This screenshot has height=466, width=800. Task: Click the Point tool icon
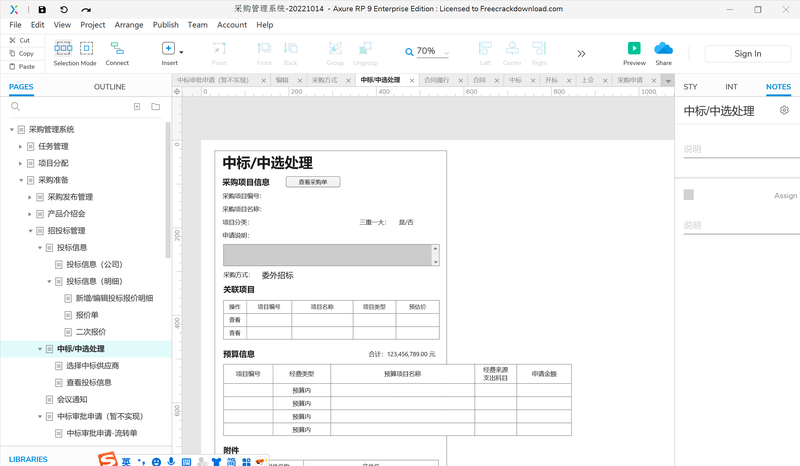(219, 53)
